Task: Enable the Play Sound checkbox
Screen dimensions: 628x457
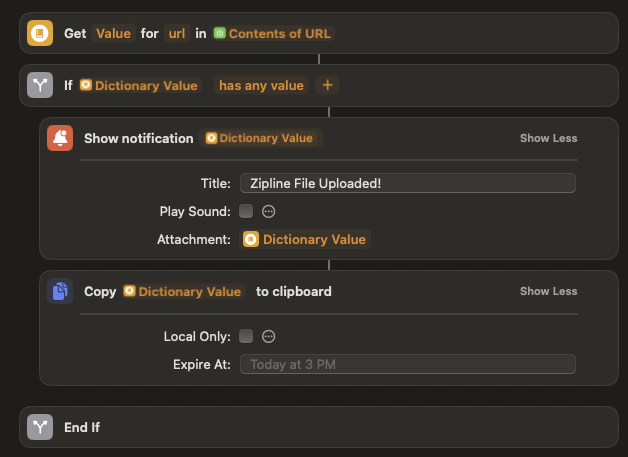Action: point(246,211)
